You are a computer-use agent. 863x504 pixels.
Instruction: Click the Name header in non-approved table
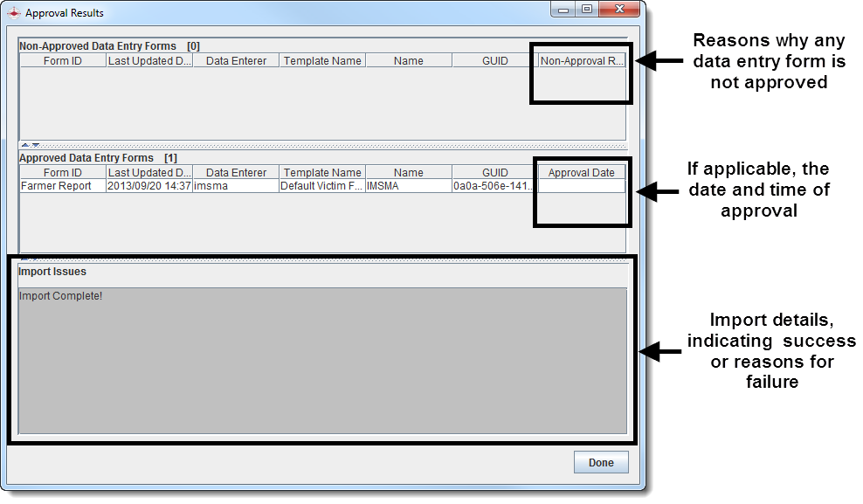click(x=408, y=61)
